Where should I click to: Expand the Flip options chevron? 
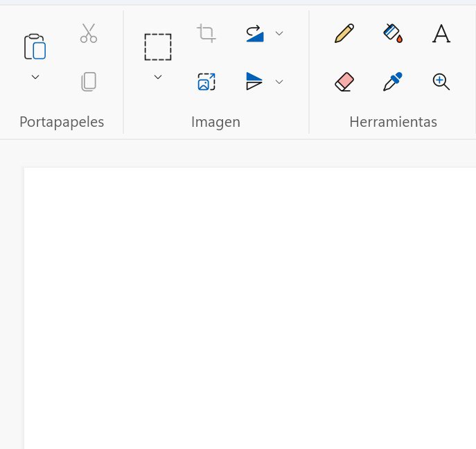279,82
